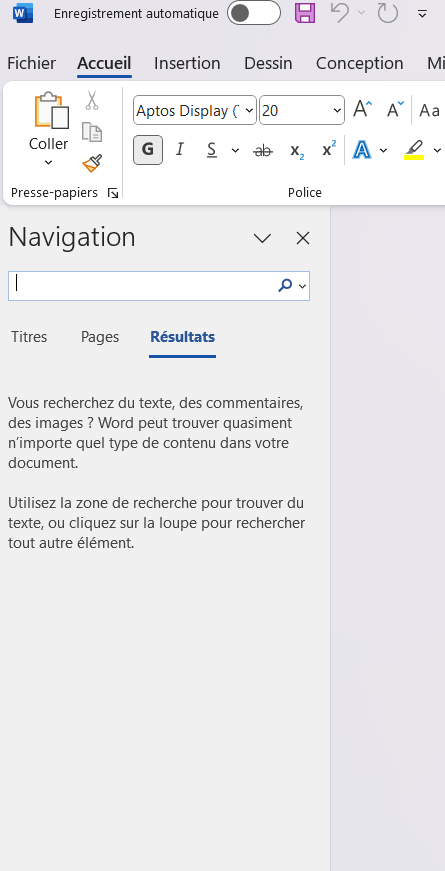This screenshot has height=871, width=445.
Task: Click the Cut scissors icon
Action: click(92, 101)
